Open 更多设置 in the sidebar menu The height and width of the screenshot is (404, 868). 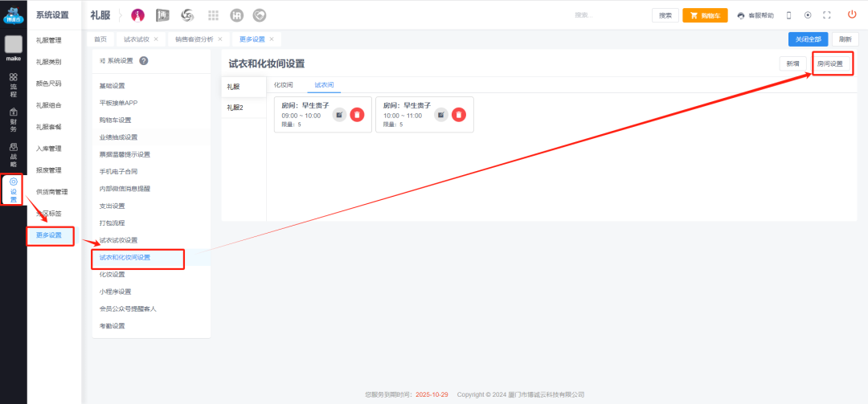tap(49, 235)
